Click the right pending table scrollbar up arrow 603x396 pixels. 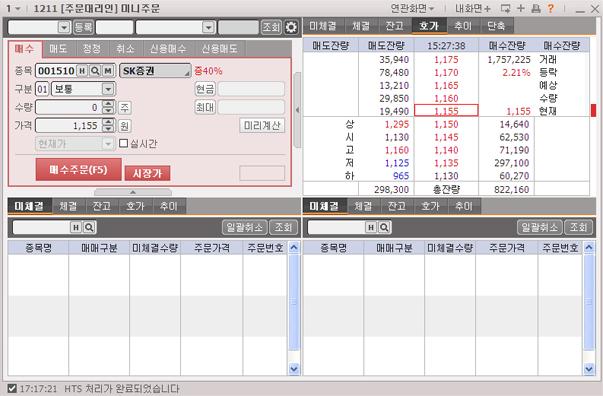coord(589,248)
